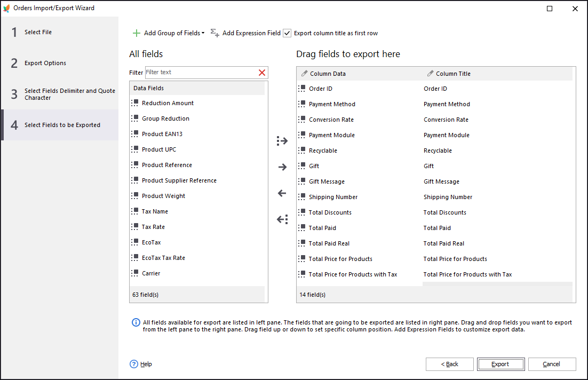
Task: Select Payment Module in Column Data
Action: coord(331,135)
